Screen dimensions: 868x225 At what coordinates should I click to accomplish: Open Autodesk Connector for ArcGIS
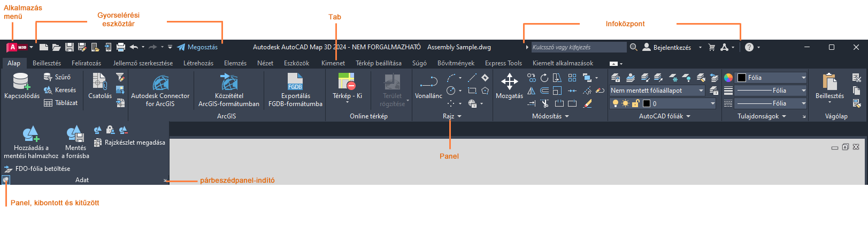(160, 82)
